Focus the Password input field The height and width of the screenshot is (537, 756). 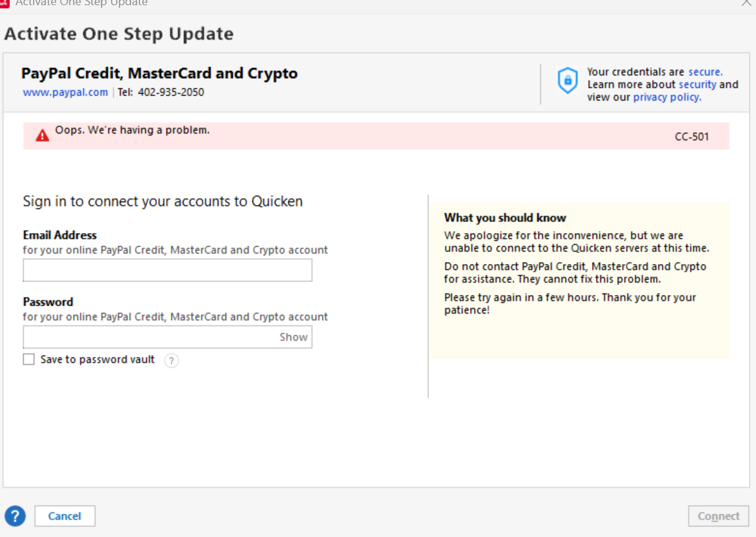click(167, 337)
